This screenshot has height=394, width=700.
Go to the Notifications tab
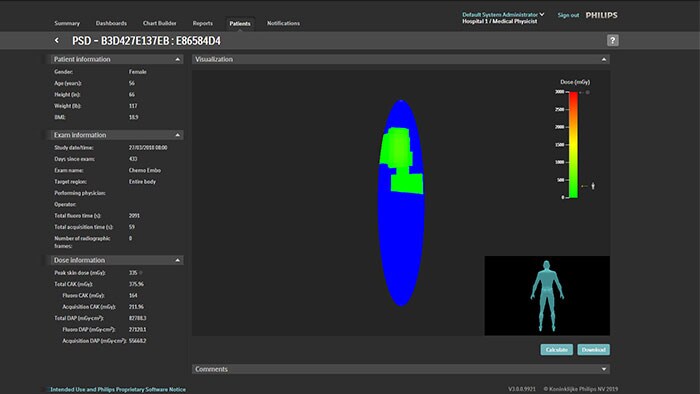coord(283,23)
